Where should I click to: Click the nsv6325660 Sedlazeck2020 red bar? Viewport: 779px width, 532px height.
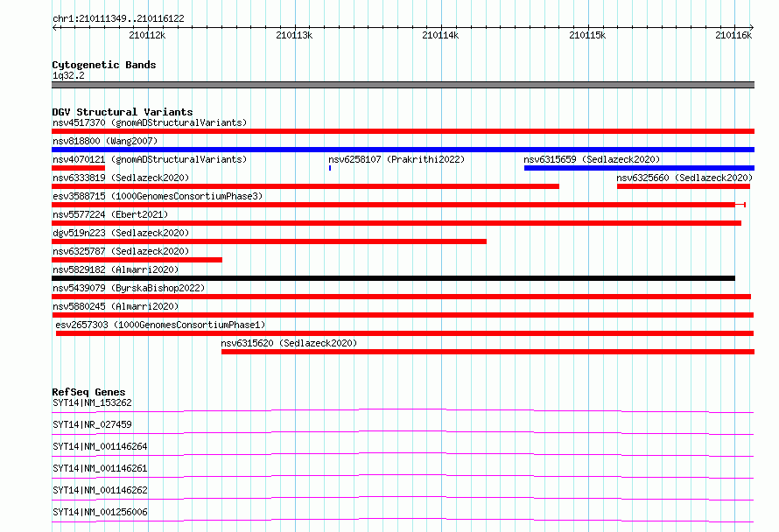tap(684, 186)
